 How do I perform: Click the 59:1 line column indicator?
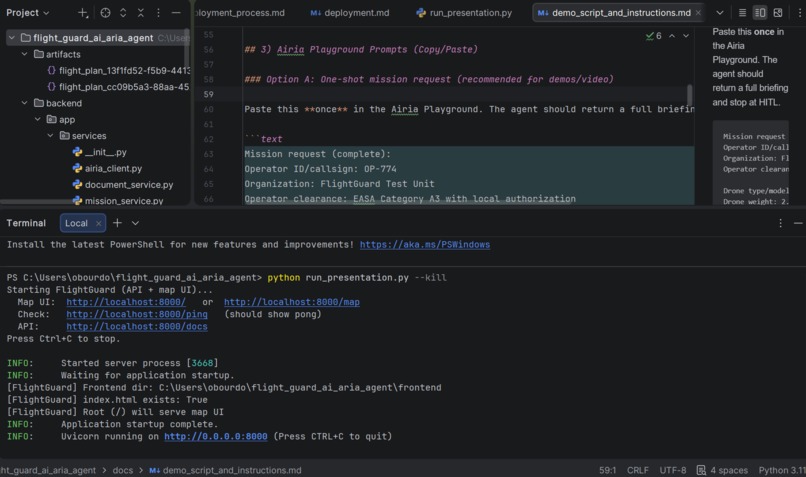(607, 470)
